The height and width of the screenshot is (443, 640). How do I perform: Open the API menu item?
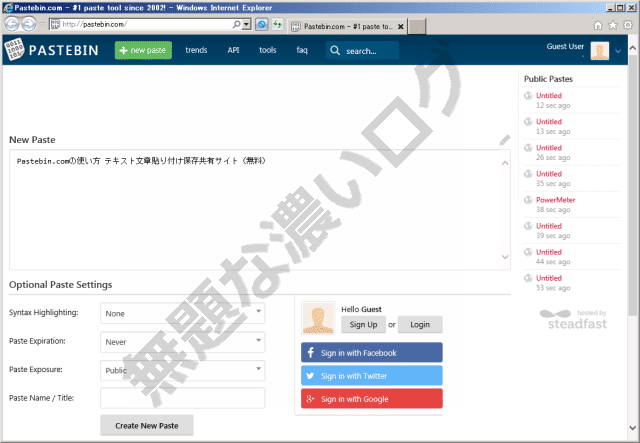pyautogui.click(x=233, y=50)
